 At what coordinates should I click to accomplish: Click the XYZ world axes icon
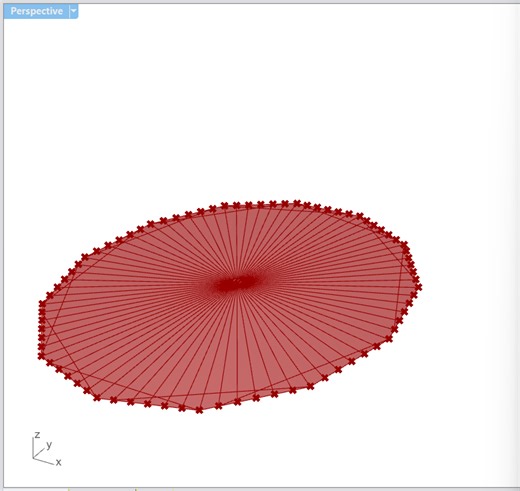pos(46,449)
